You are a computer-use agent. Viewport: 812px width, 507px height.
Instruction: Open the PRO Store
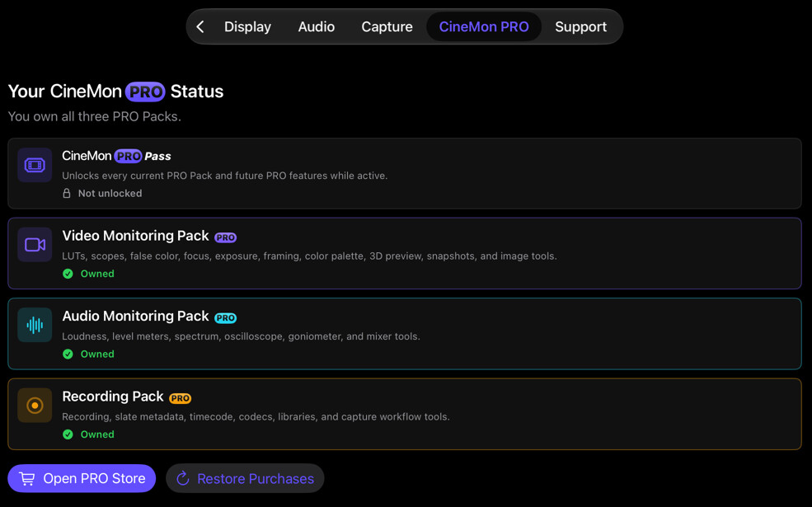(82, 478)
